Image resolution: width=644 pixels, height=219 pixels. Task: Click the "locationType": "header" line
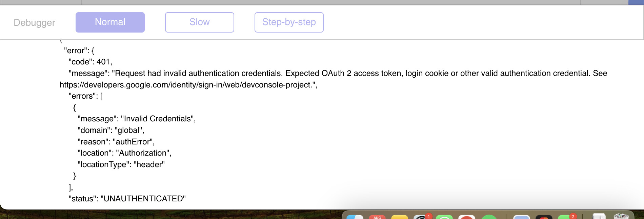click(x=121, y=164)
